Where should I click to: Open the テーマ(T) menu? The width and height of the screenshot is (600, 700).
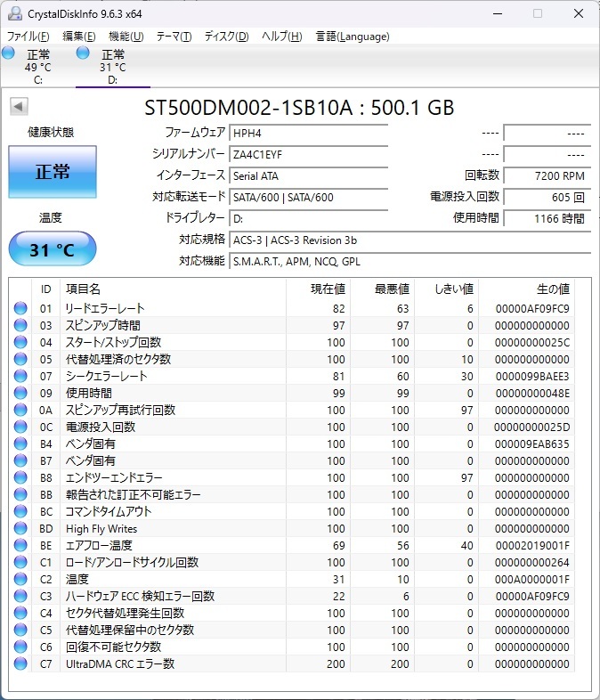coord(174,37)
